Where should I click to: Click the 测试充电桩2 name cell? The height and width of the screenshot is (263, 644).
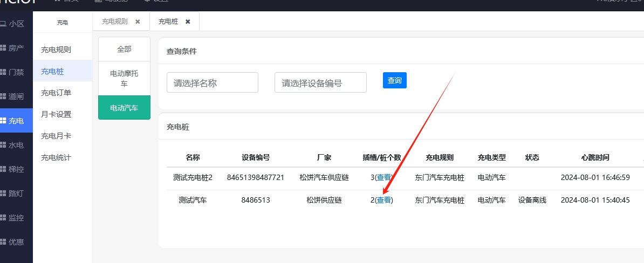[x=193, y=178]
